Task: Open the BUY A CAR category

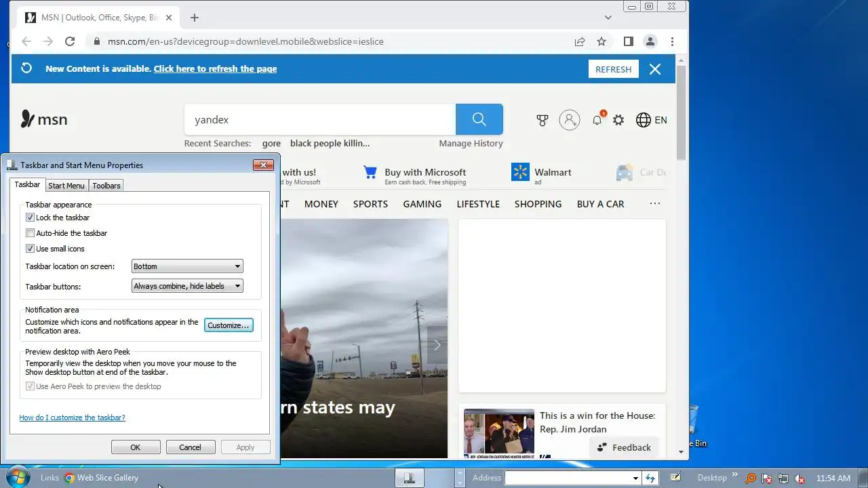Action: [600, 204]
